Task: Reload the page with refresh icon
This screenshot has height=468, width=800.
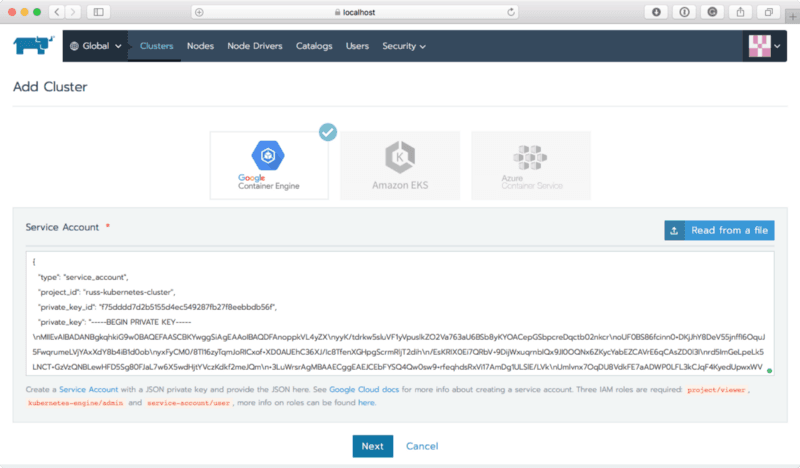Action: click(511, 12)
